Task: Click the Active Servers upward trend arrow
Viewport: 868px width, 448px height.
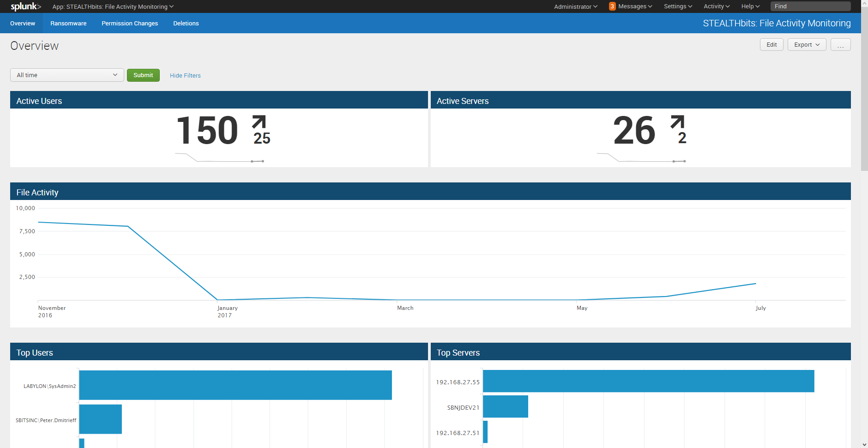Action: (677, 122)
